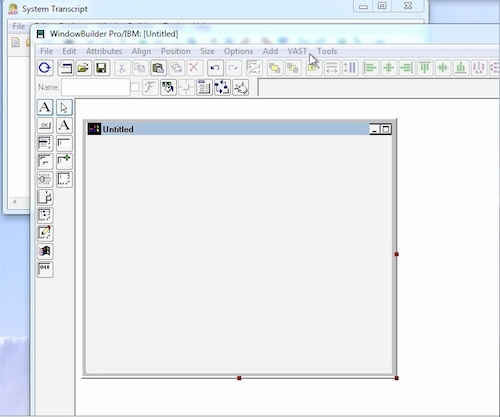Screen dimensions: 500x417
Task: Click the bring to front yellow squares icon
Action: (x=275, y=68)
